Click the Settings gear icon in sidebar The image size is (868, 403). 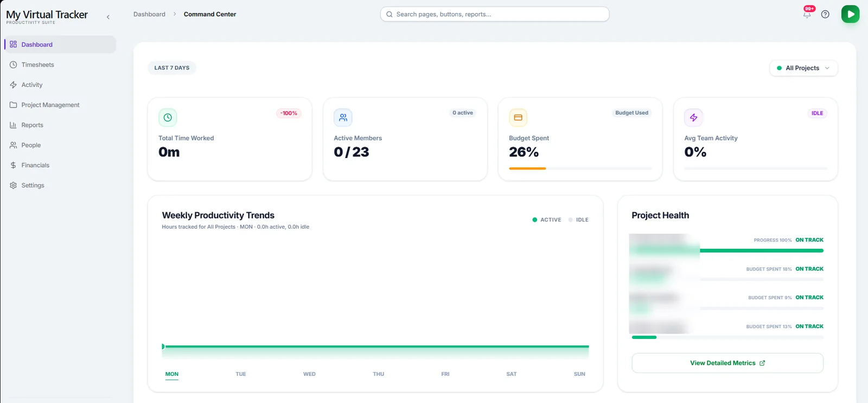(14, 185)
